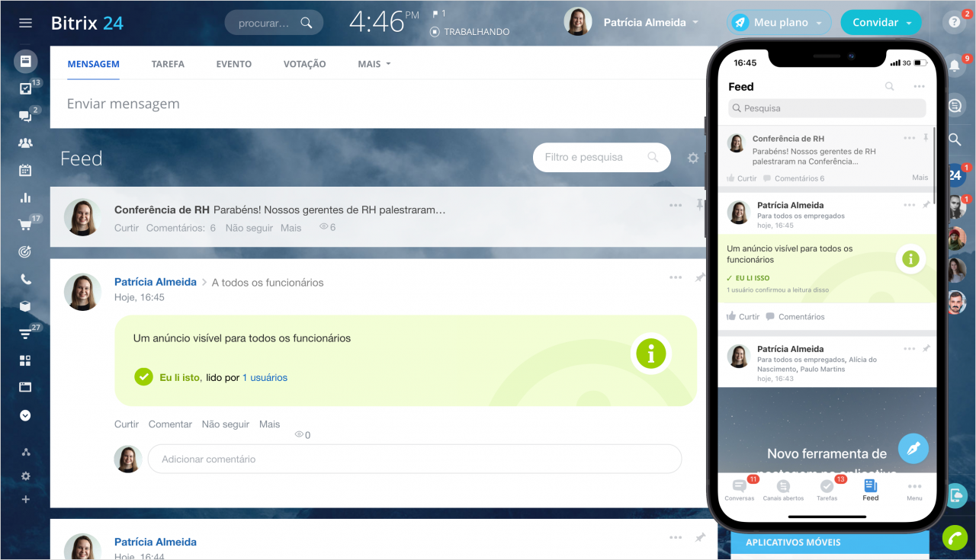The height and width of the screenshot is (560, 976).
Task: Open the Patrícia Almeida author link at 16:45
Action: [156, 282]
